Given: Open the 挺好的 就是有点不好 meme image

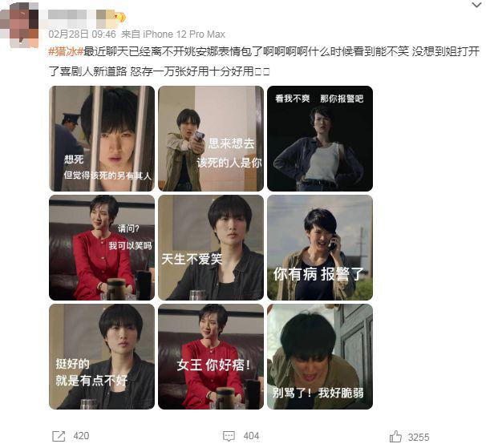Looking at the screenshot, I should (102, 357).
